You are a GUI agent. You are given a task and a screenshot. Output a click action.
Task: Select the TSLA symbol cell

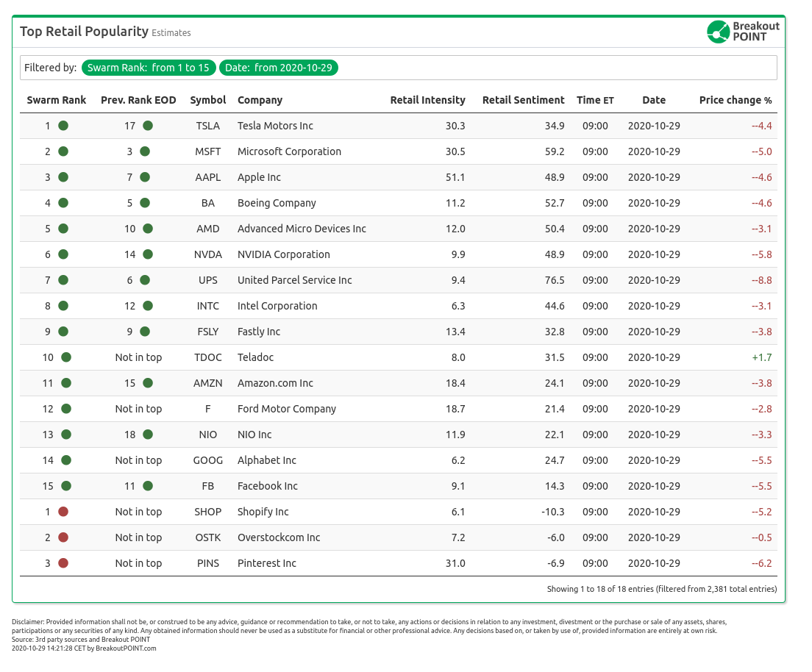click(x=208, y=126)
